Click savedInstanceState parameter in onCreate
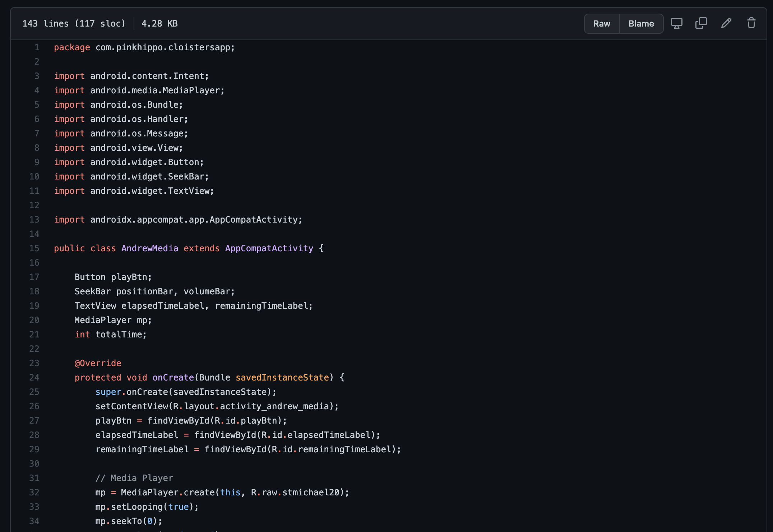This screenshot has width=773, height=532. pos(282,378)
